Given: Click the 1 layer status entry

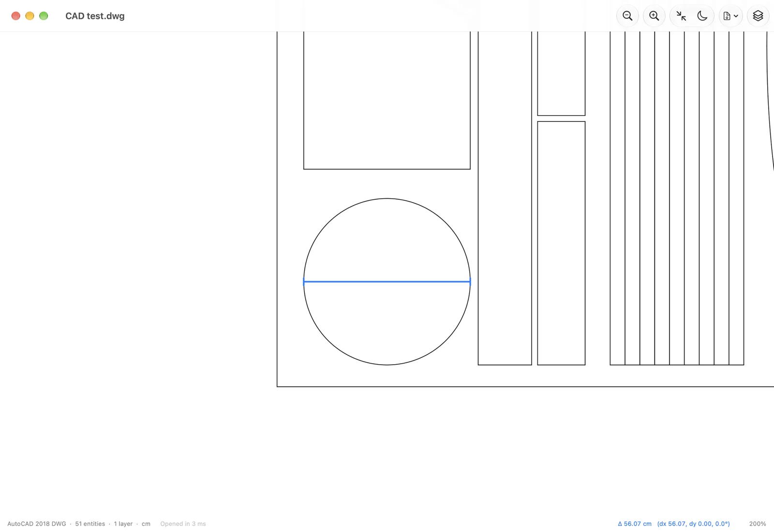Looking at the screenshot, I should 123,524.
